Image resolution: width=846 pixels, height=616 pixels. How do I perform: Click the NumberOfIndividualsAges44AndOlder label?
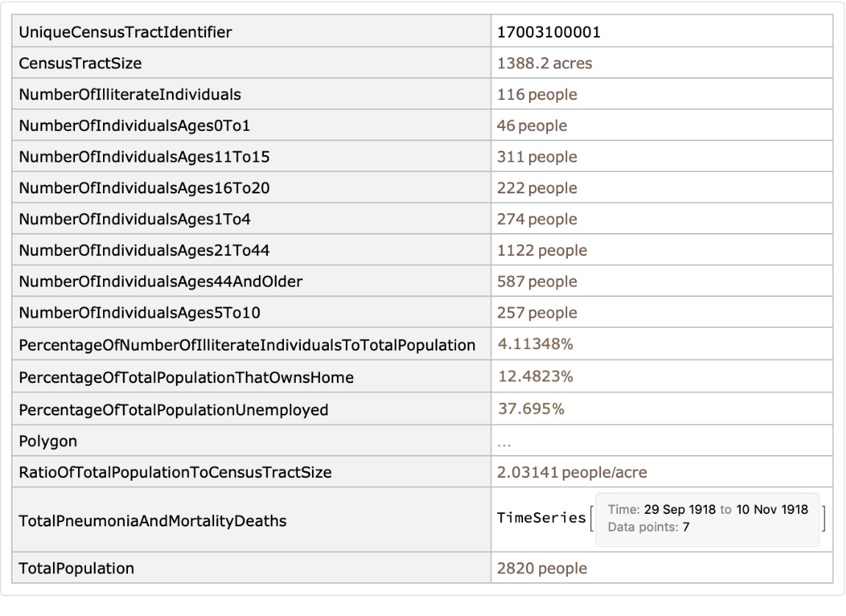point(160,282)
